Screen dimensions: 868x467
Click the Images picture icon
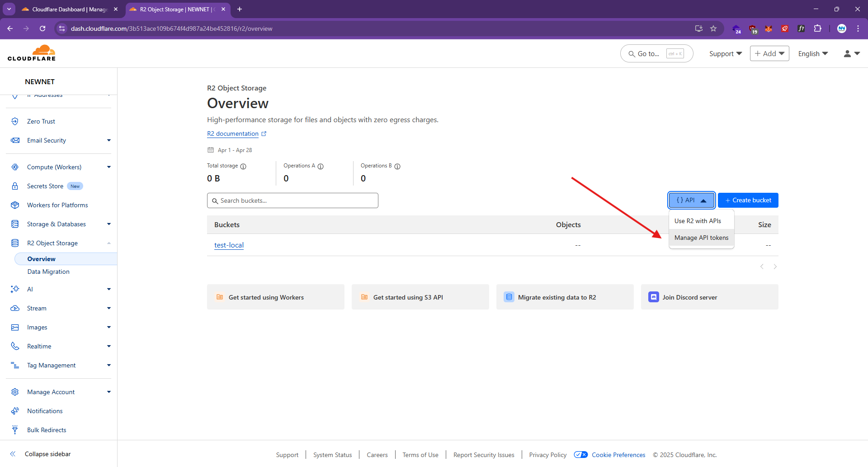pyautogui.click(x=15, y=327)
